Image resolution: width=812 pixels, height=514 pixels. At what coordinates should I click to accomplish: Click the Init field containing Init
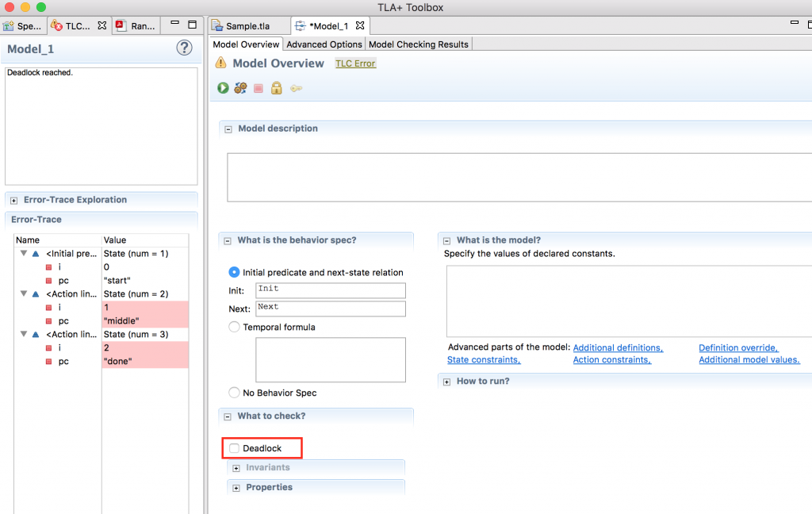[331, 290]
